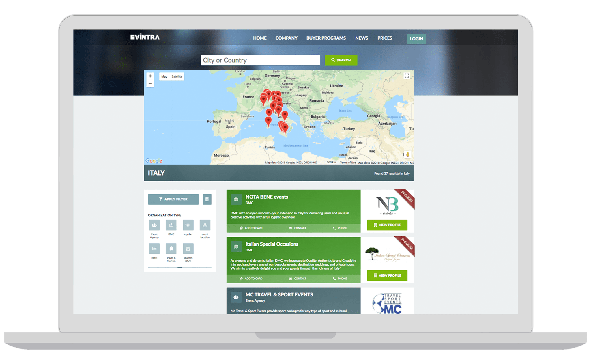Click the Google logo on map
The width and height of the screenshot is (591, 364).
[x=154, y=161]
